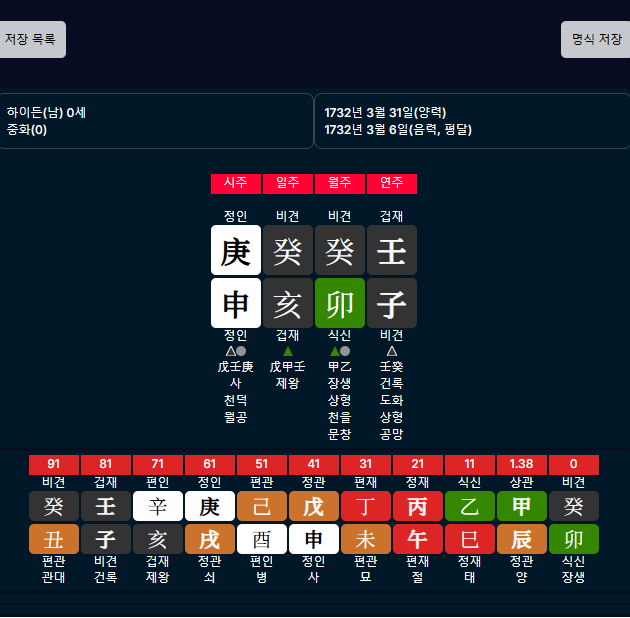
Task: Select the age 21 luck cycle header
Action: coord(418,465)
